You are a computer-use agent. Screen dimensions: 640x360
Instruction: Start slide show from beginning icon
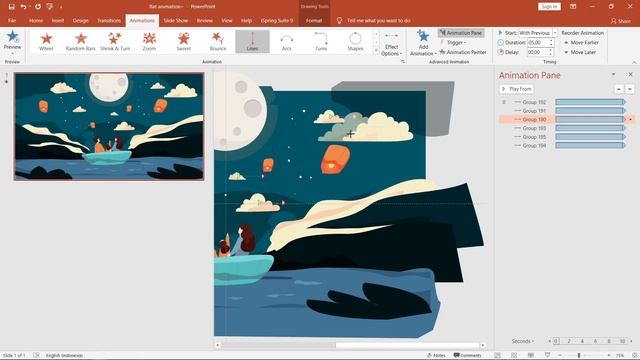coord(50,7)
